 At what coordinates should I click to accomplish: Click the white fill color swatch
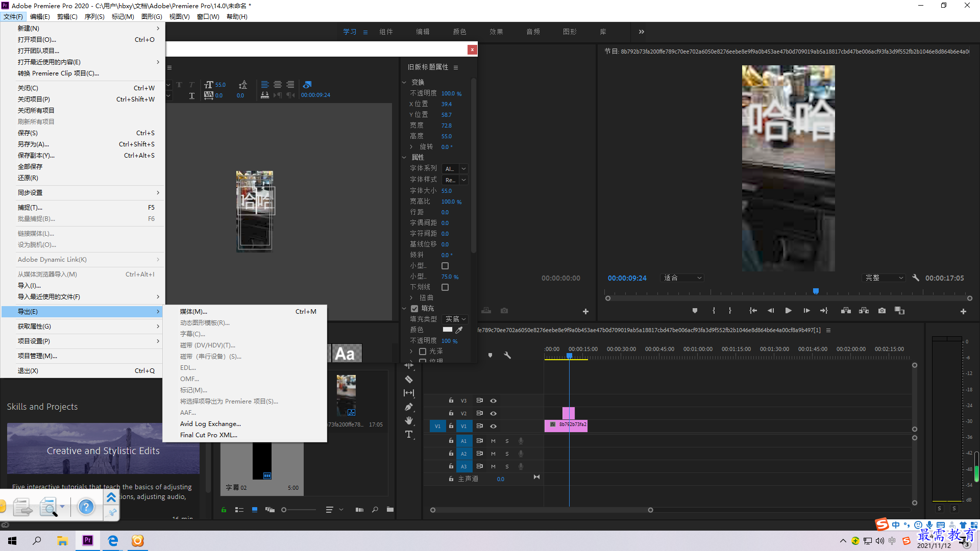pos(448,330)
